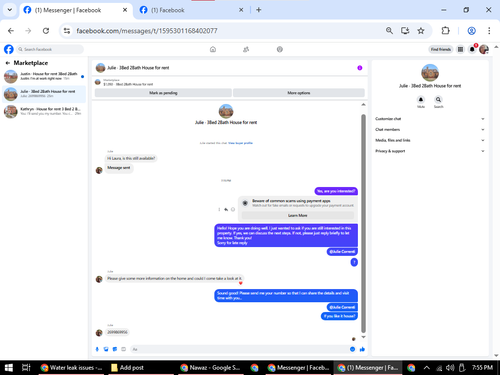500x375 pixels.
Task: Open the Friends icon in top navigation
Action: point(246,49)
